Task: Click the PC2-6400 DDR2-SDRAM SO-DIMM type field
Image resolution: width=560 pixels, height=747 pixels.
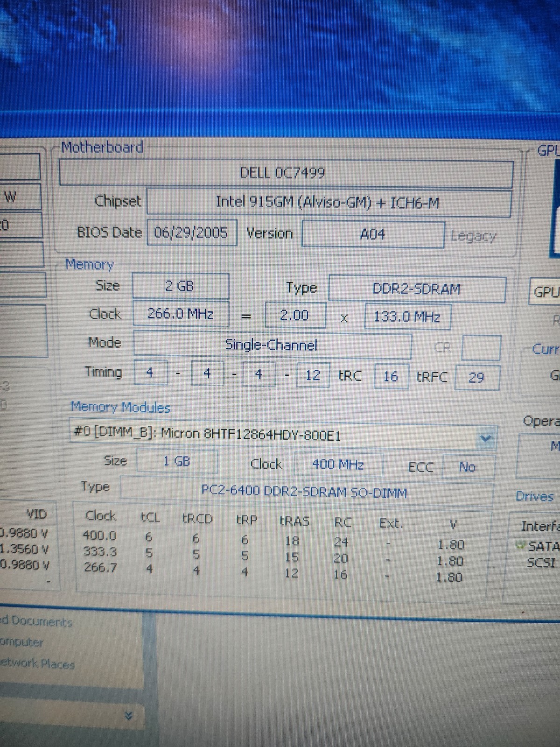Action: coord(306,491)
